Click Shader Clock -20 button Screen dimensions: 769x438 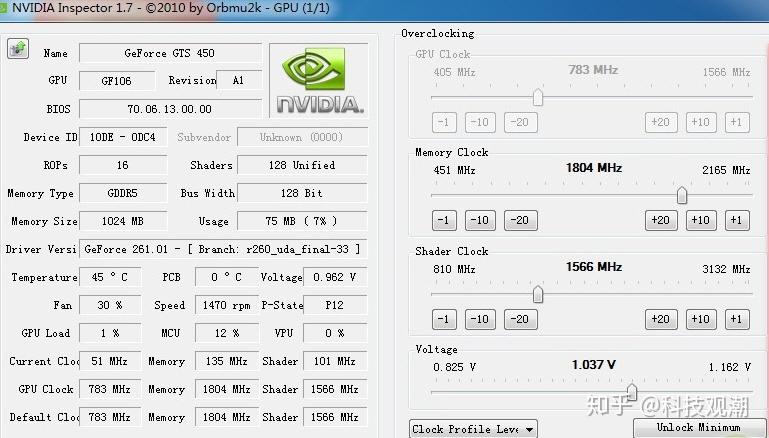[520, 319]
